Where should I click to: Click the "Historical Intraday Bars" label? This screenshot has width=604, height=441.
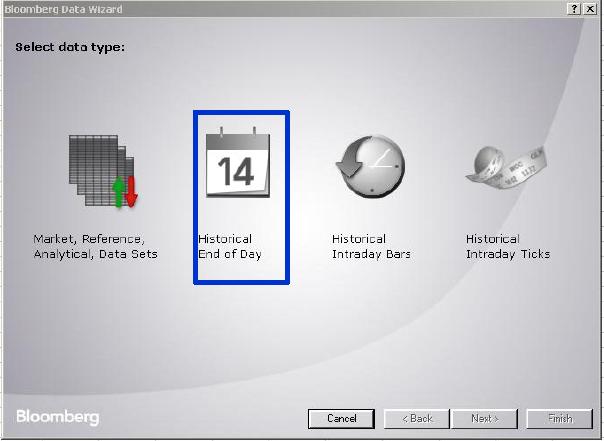coord(371,246)
